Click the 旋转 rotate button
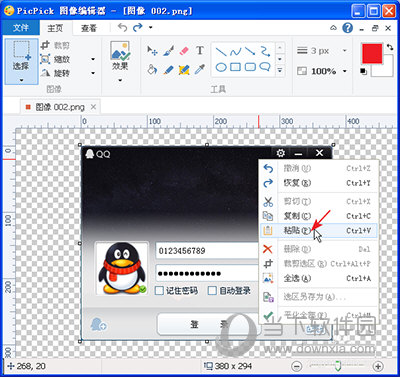This screenshot has width=400, height=378. tap(55, 73)
